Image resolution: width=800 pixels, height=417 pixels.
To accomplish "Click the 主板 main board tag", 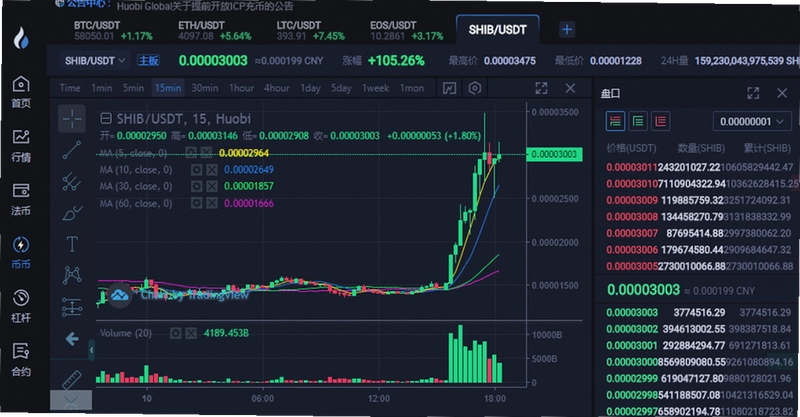I will 148,61.
